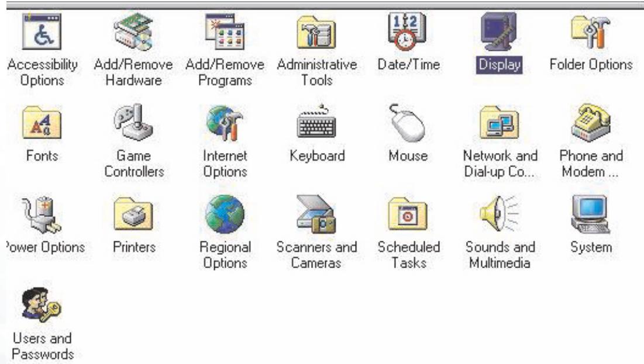Click the 'Users and Passwords' text label
Image resolution: width=644 pixels, height=364 pixels.
(x=42, y=346)
